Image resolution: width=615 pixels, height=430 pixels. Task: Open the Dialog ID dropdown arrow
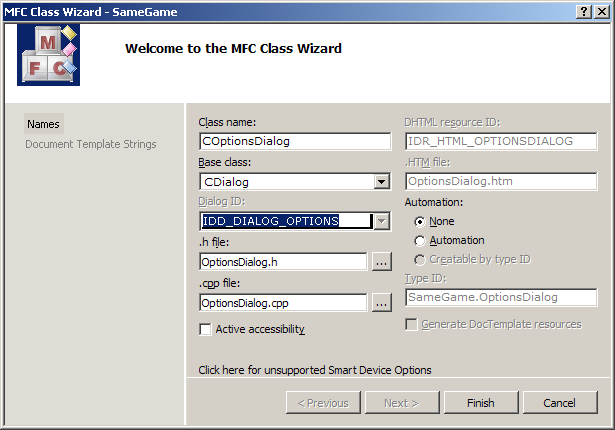tap(381, 221)
